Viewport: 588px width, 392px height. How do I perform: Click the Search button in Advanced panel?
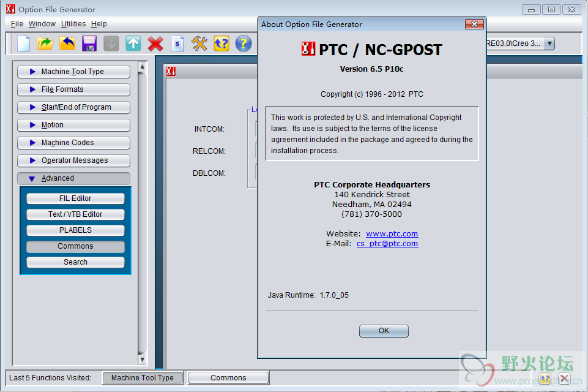pos(75,262)
